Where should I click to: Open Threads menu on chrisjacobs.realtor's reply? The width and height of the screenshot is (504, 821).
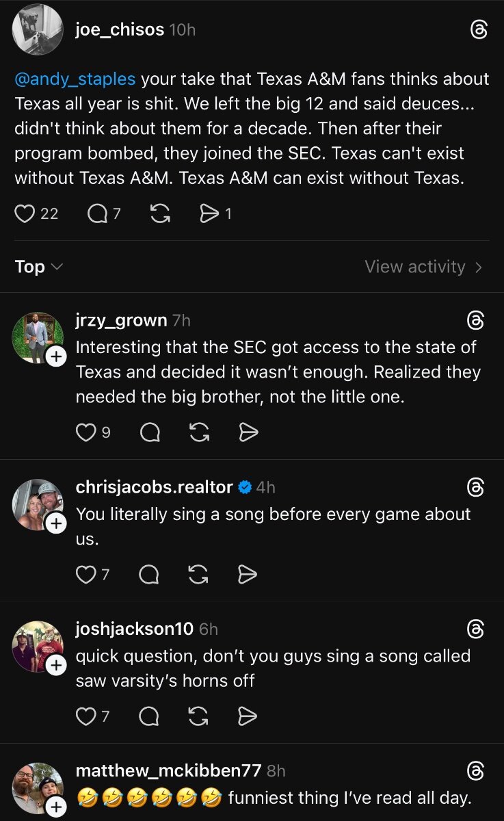(x=475, y=487)
